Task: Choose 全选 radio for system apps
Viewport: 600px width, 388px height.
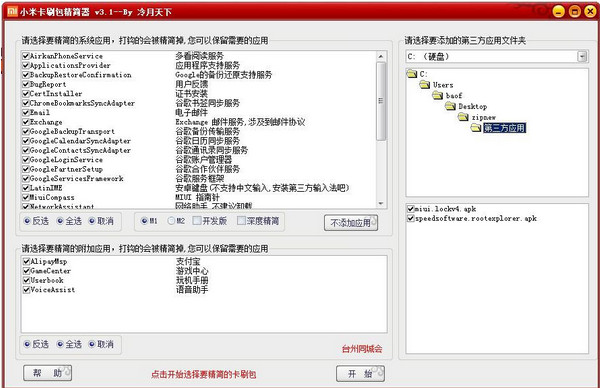Action: [x=60, y=221]
